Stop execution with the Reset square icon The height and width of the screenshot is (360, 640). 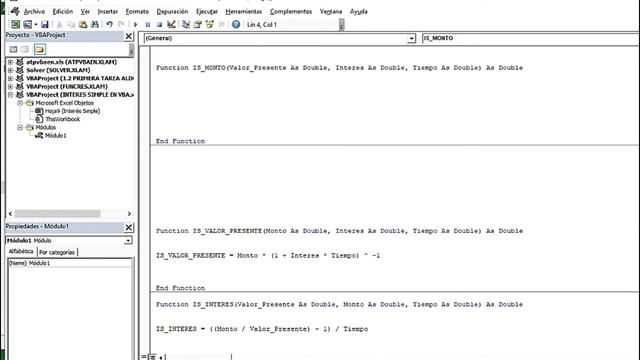pyautogui.click(x=159, y=24)
